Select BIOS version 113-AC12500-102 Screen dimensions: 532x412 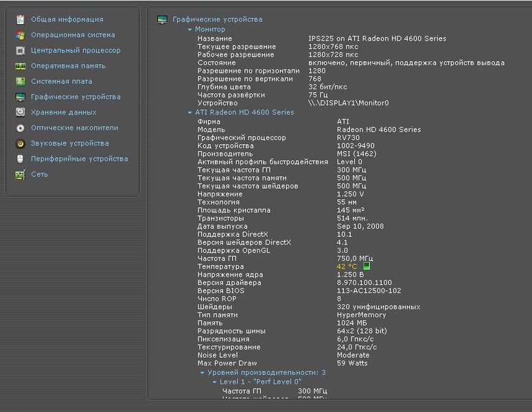tap(369, 290)
